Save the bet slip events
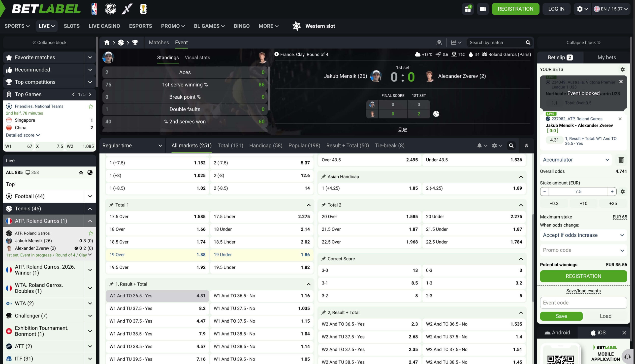Screen dimensions: 635x364 point(561,316)
